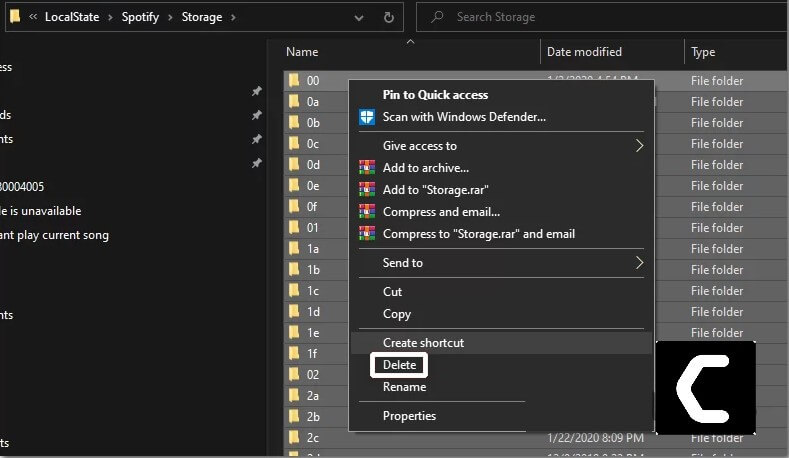This screenshot has height=458, width=789.
Task: Click the folder icon in the address bar
Action: (15, 17)
